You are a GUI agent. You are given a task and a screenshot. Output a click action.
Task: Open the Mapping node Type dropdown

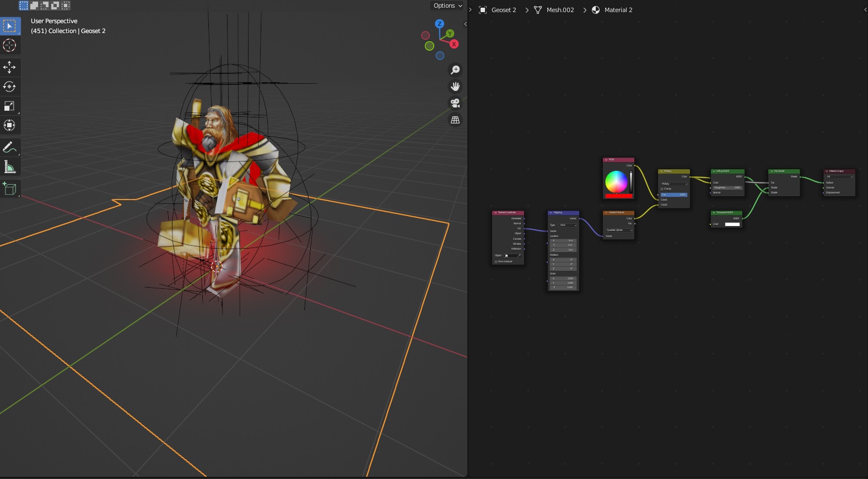click(568, 225)
